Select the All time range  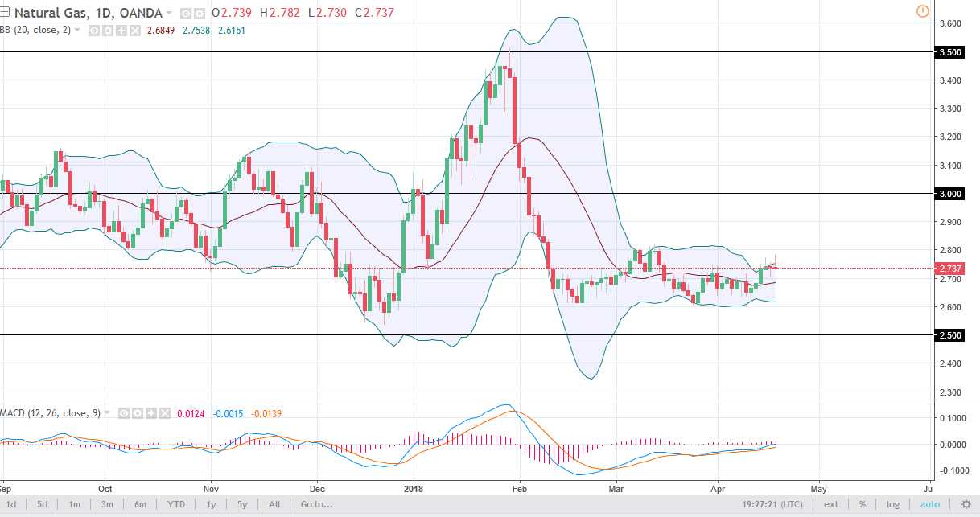click(x=274, y=504)
